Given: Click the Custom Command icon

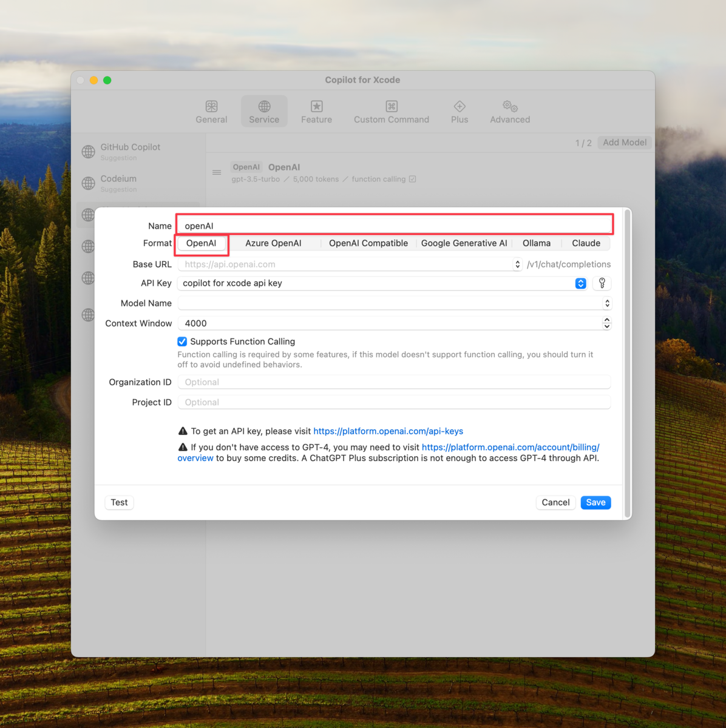Looking at the screenshot, I should 392,106.
